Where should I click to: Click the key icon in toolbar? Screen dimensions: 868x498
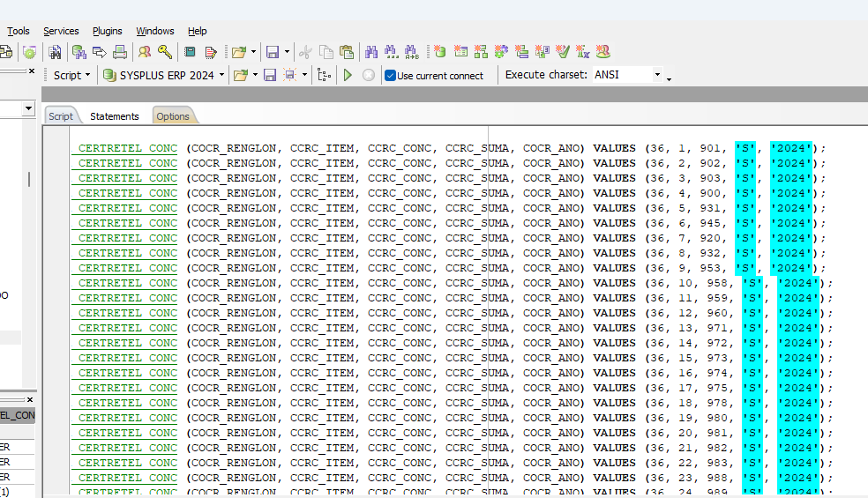165,52
